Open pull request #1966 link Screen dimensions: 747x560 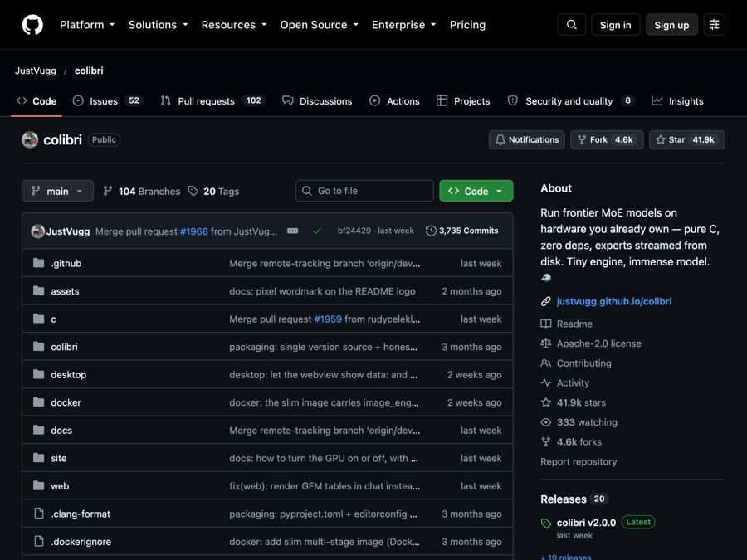pyautogui.click(x=194, y=231)
